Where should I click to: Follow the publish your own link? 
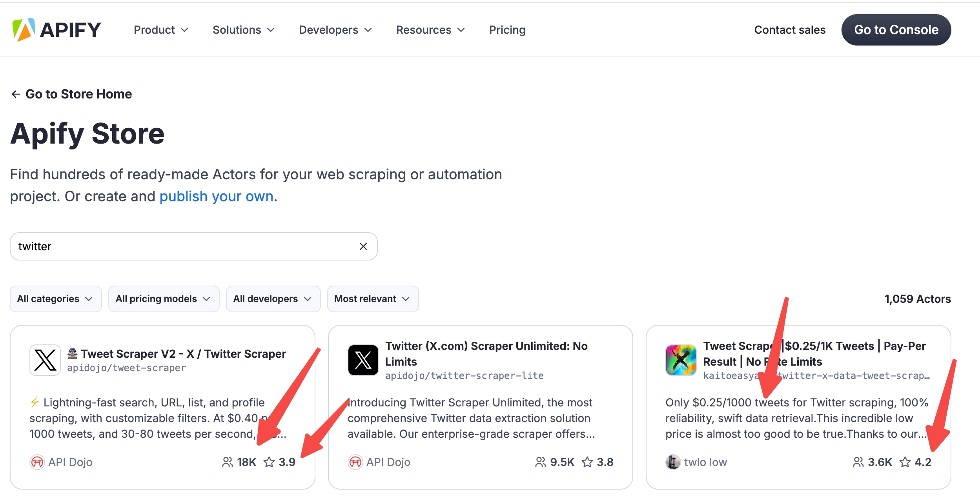pyautogui.click(x=216, y=196)
